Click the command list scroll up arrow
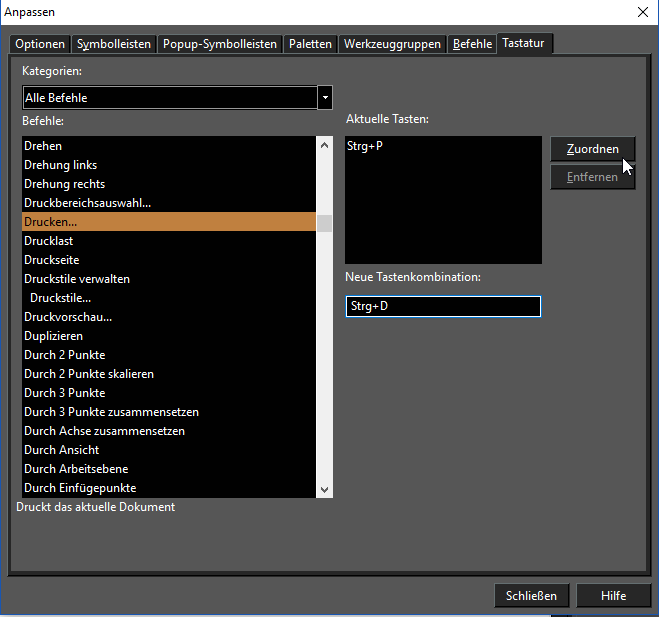This screenshot has width=659, height=617. (x=324, y=145)
